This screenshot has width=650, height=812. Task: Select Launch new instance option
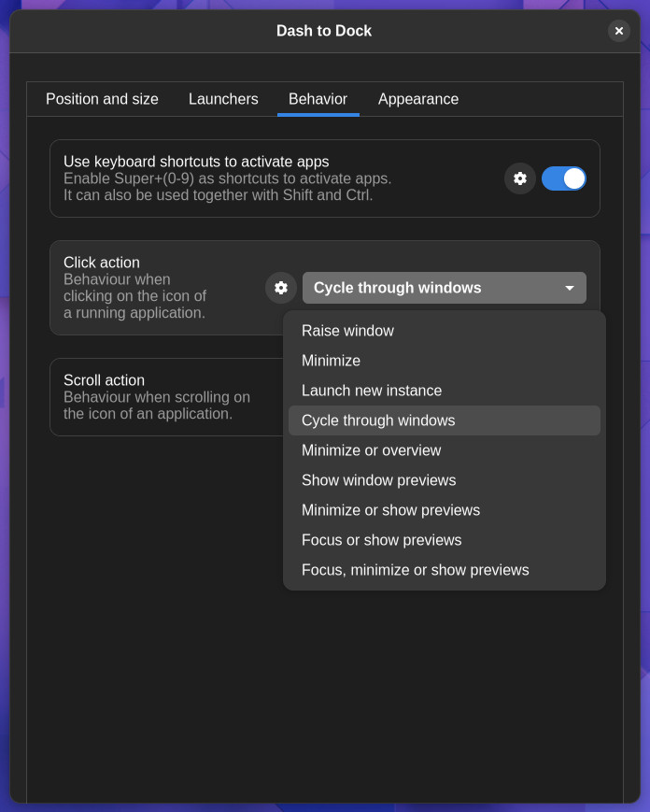444,391
